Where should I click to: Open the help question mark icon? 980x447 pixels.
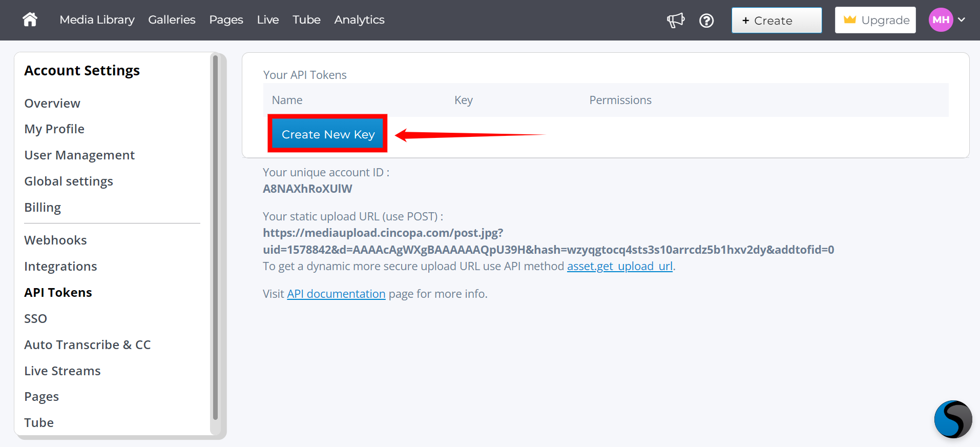pyautogui.click(x=706, y=21)
